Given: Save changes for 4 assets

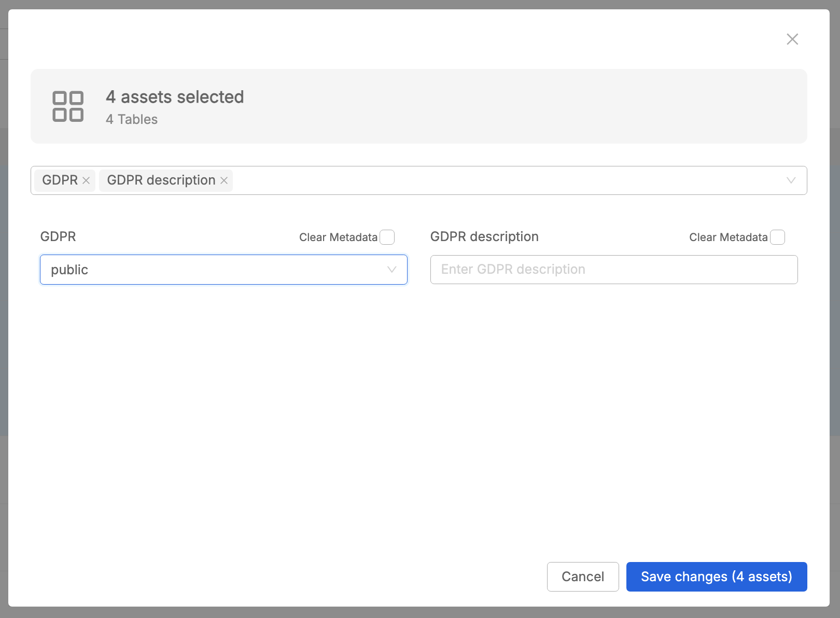Looking at the screenshot, I should click(x=717, y=577).
